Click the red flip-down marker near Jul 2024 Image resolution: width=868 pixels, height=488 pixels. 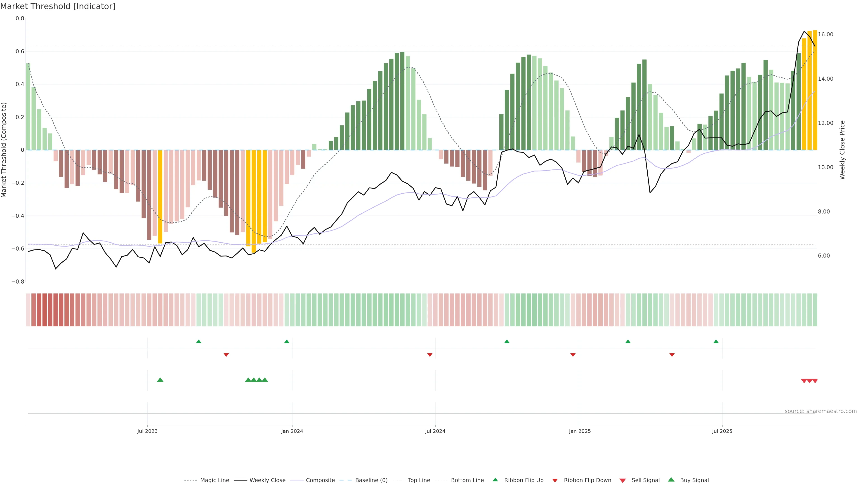tap(430, 355)
